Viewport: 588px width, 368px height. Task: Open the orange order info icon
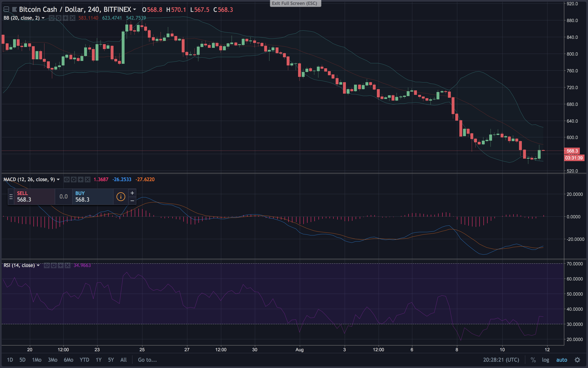click(x=121, y=197)
